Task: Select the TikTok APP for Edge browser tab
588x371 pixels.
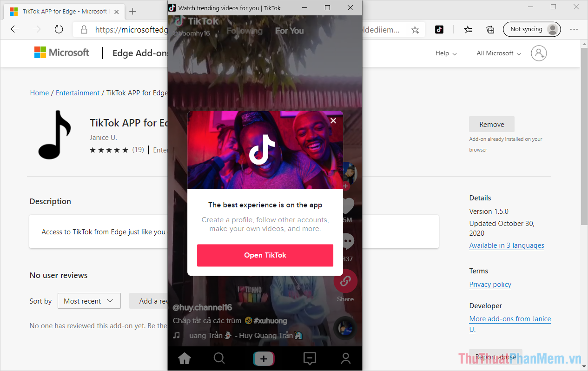Action: click(60, 11)
